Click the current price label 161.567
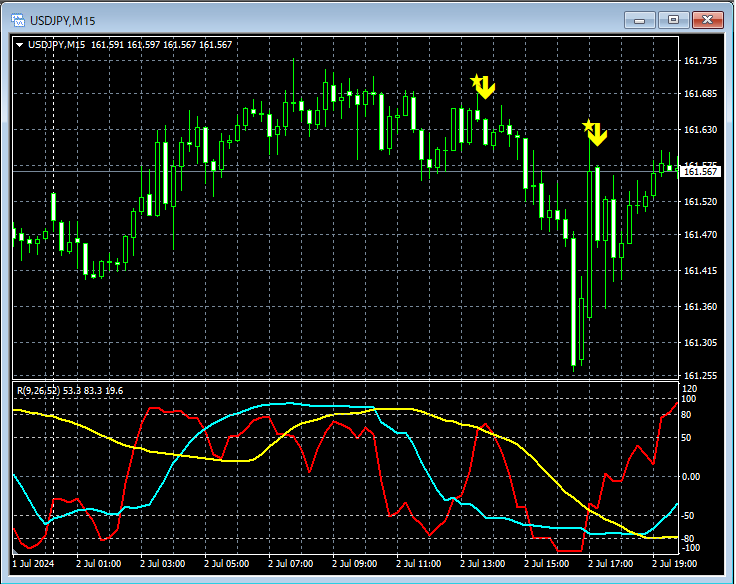 700,172
